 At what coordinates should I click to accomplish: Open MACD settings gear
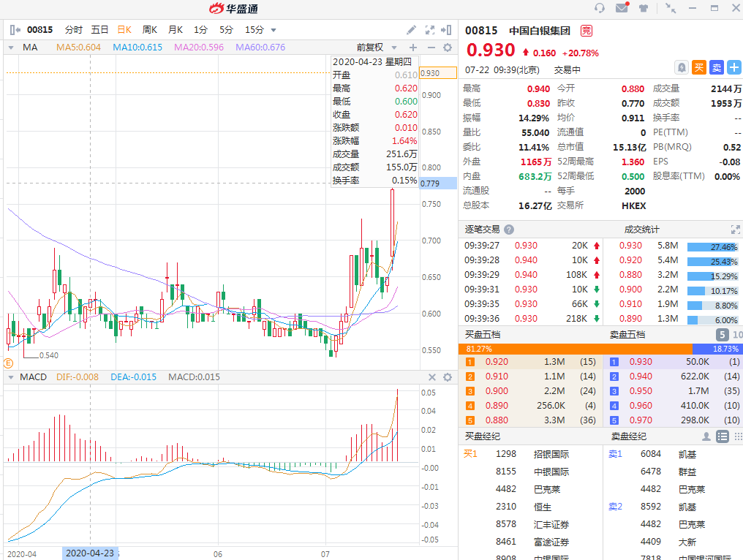tap(448, 377)
